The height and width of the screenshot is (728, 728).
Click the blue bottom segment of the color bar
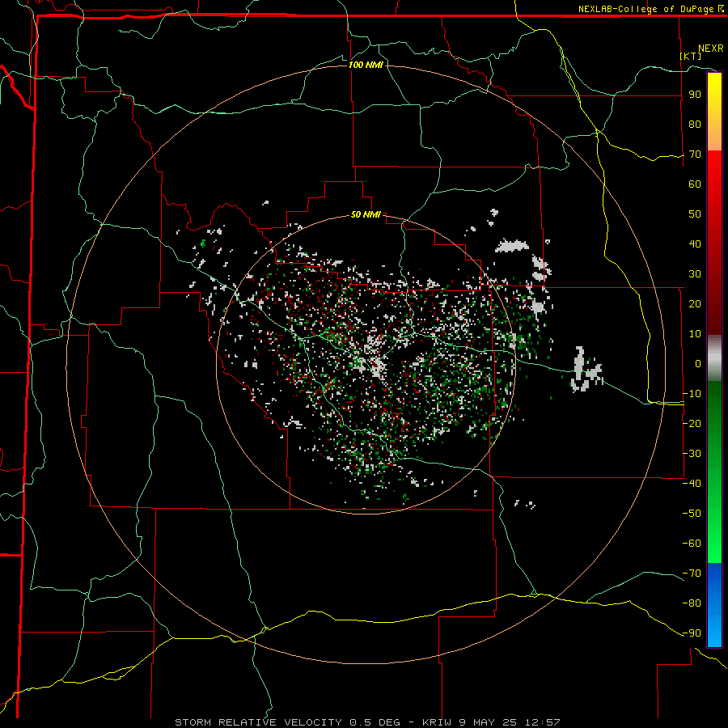(714, 604)
